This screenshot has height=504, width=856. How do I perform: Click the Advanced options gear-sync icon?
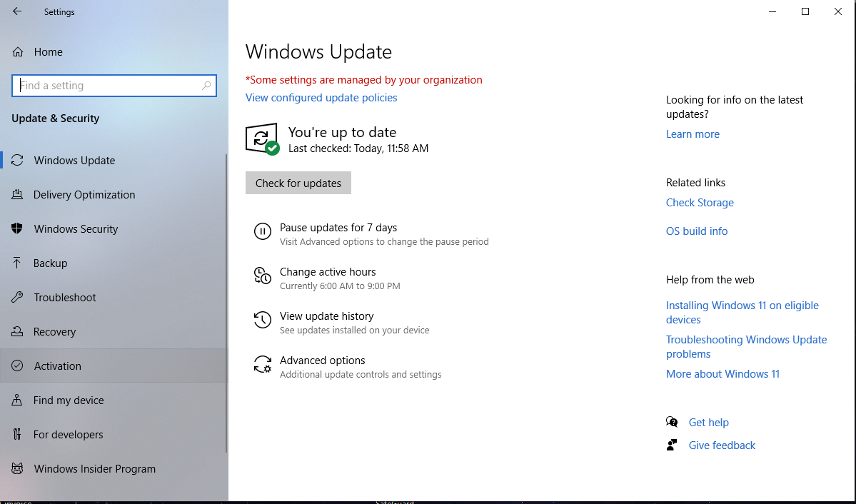[263, 364]
